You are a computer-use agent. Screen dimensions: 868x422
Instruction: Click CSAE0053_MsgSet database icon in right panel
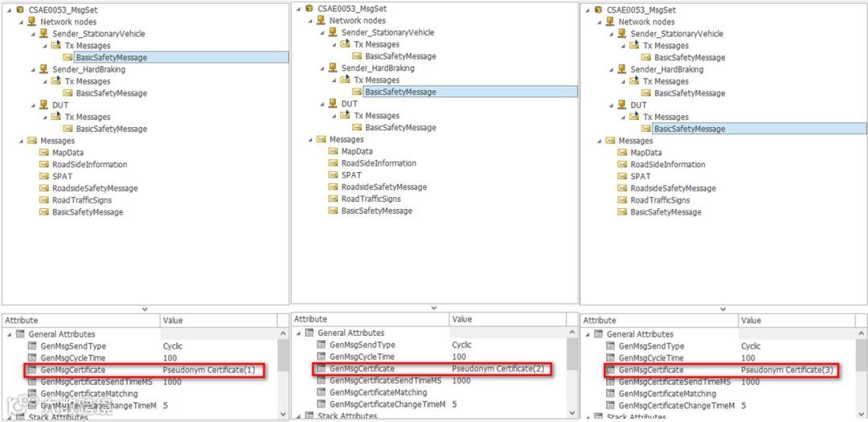[x=597, y=10]
